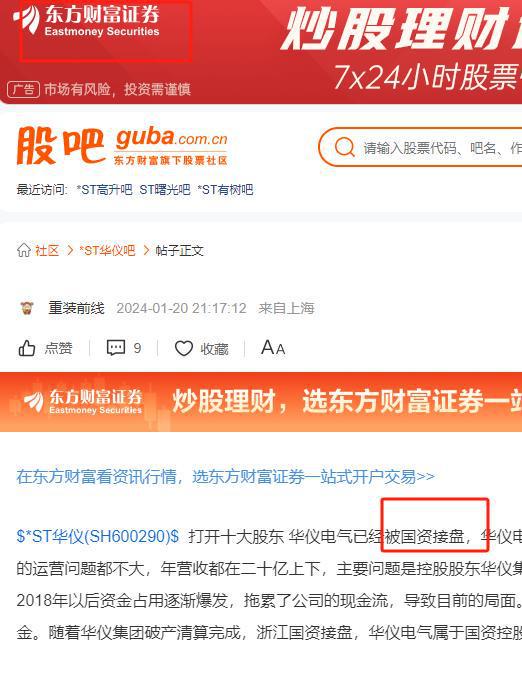Click the author avatar of 重装前线

[x=27, y=308]
